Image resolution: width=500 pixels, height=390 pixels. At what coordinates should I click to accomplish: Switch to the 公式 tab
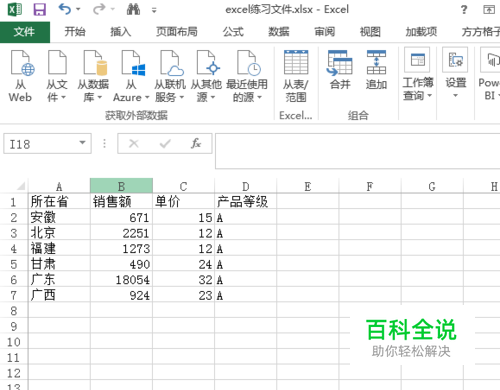click(x=233, y=32)
